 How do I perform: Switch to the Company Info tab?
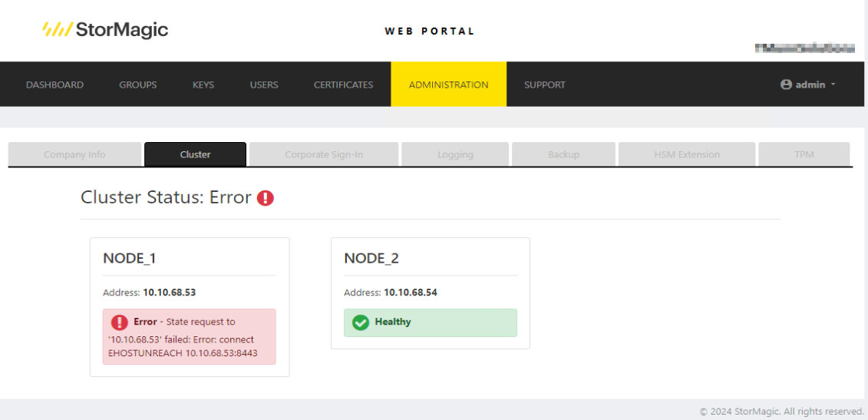74,154
